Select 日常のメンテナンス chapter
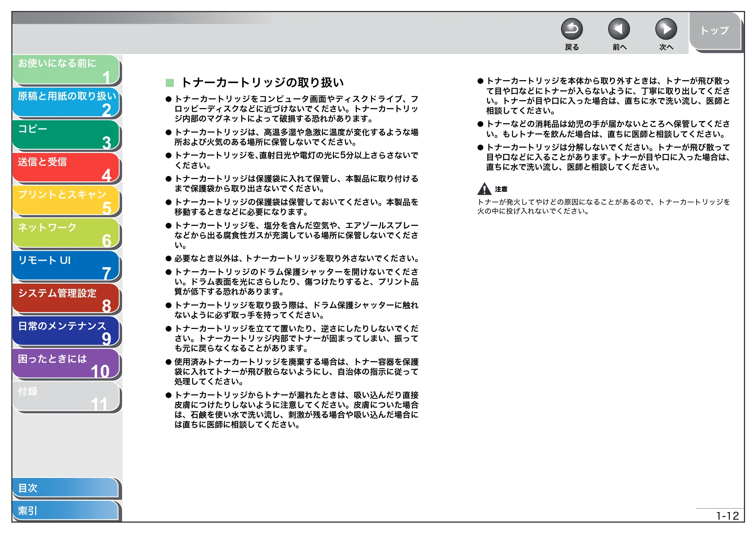756x534 pixels. coord(66,332)
